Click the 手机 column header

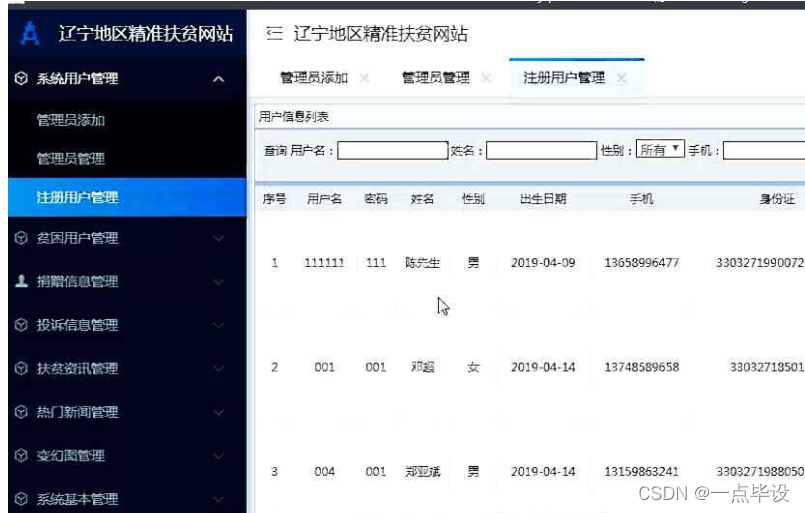[642, 199]
